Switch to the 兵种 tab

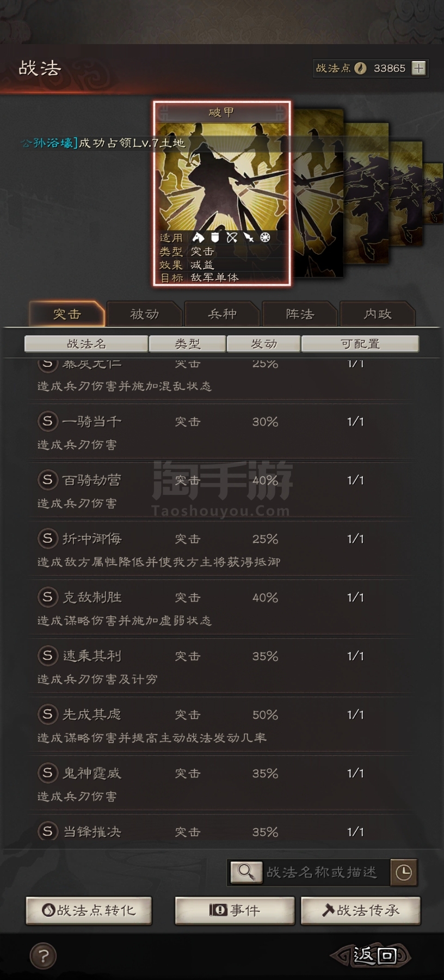[x=222, y=314]
